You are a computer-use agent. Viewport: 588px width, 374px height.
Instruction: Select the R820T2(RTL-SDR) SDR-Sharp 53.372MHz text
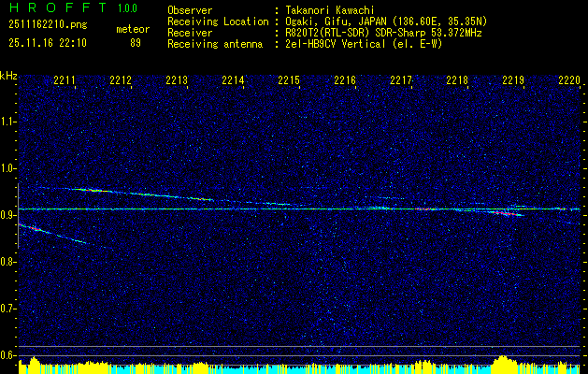[383, 33]
